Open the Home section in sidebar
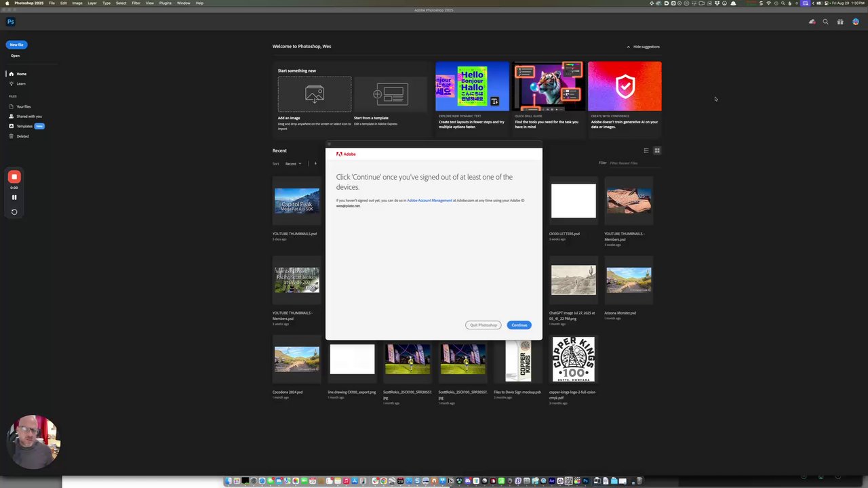The image size is (868, 488). point(18,74)
